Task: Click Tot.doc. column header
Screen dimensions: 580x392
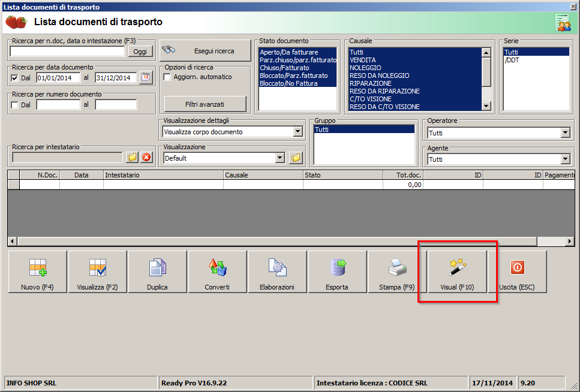Action: [x=403, y=175]
